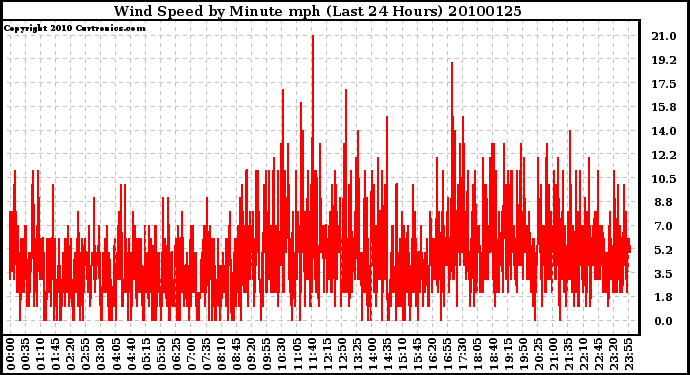Image resolution: width=690 pixels, height=375 pixels.
Task: Click the 00:35 time label
Action: coord(25,354)
